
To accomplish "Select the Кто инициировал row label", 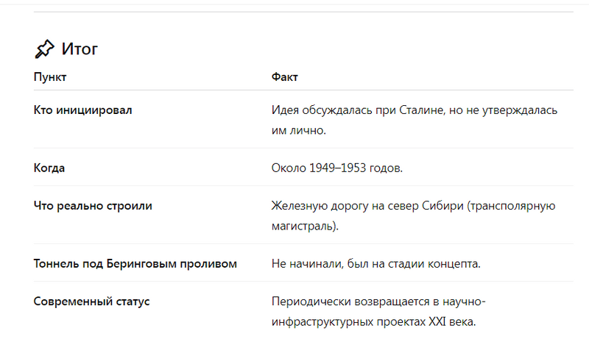I will click(82, 110).
